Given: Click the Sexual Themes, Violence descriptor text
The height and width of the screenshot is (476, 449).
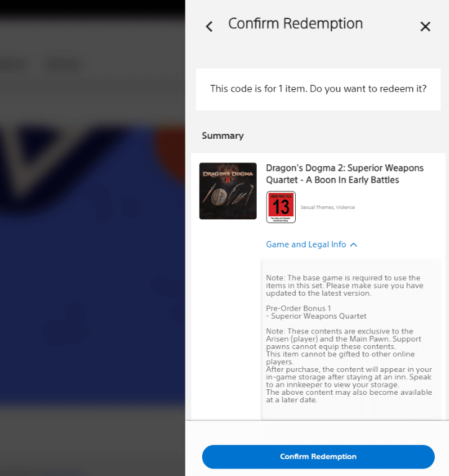Looking at the screenshot, I should [327, 208].
